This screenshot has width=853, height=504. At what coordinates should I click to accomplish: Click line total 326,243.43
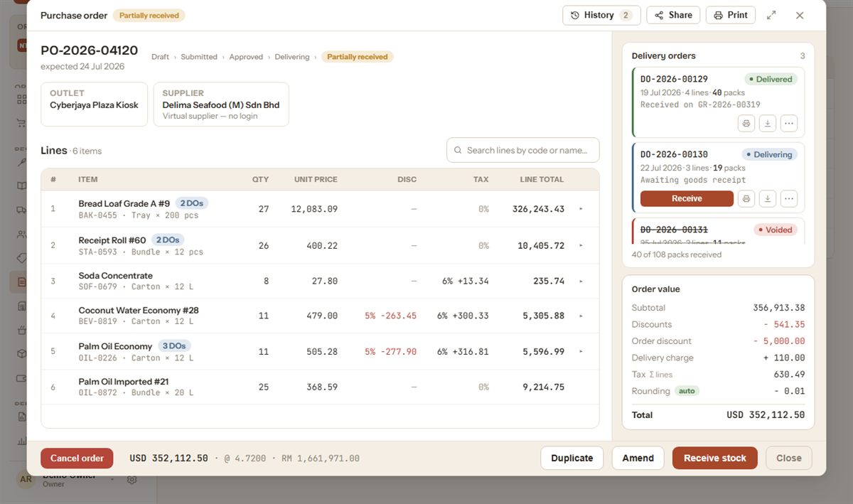(x=538, y=209)
